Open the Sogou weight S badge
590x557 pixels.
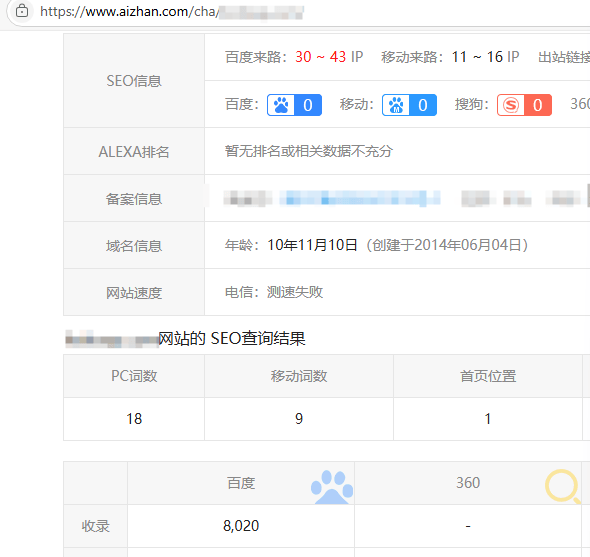[x=524, y=105]
